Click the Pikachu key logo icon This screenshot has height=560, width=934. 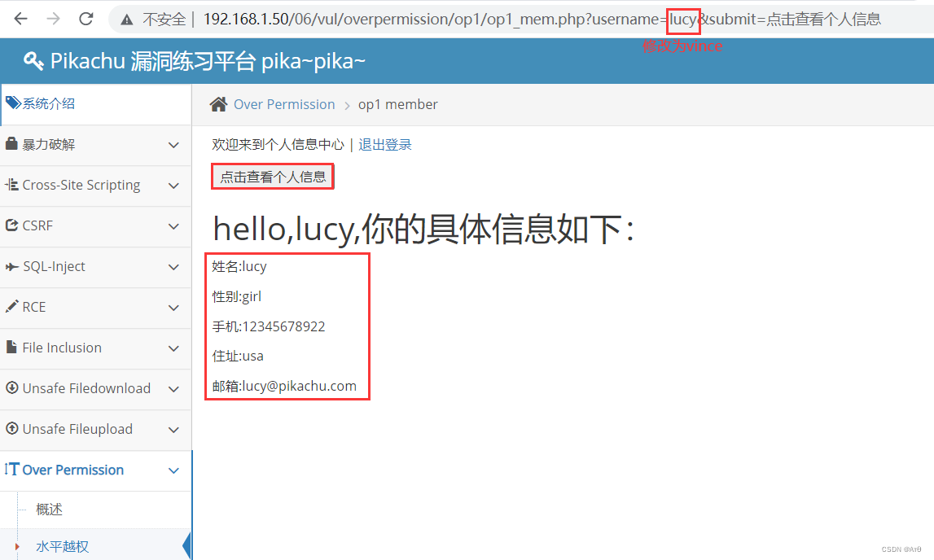click(x=33, y=61)
